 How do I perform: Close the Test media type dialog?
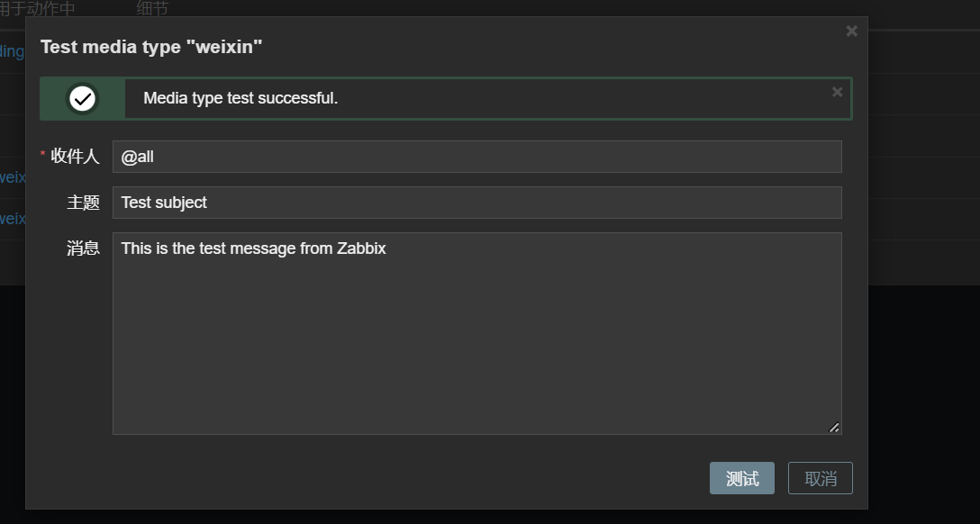tap(851, 32)
